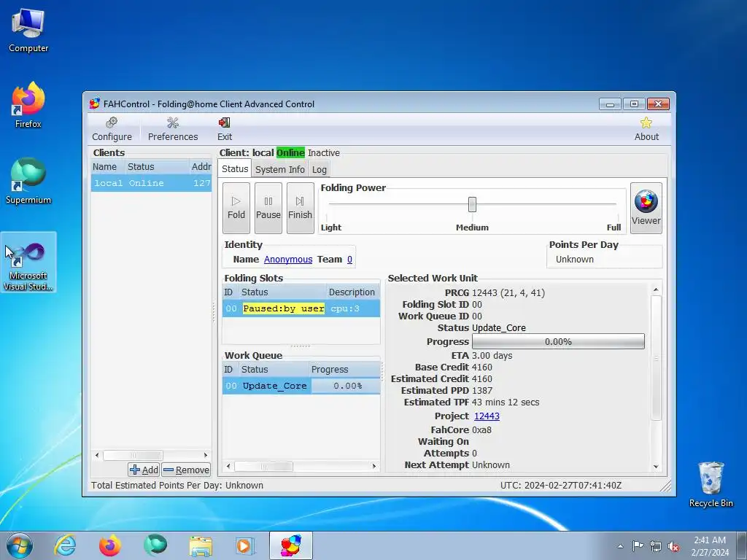Image resolution: width=747 pixels, height=560 pixels.
Task: Open the Windows Start menu
Action: click(20, 545)
